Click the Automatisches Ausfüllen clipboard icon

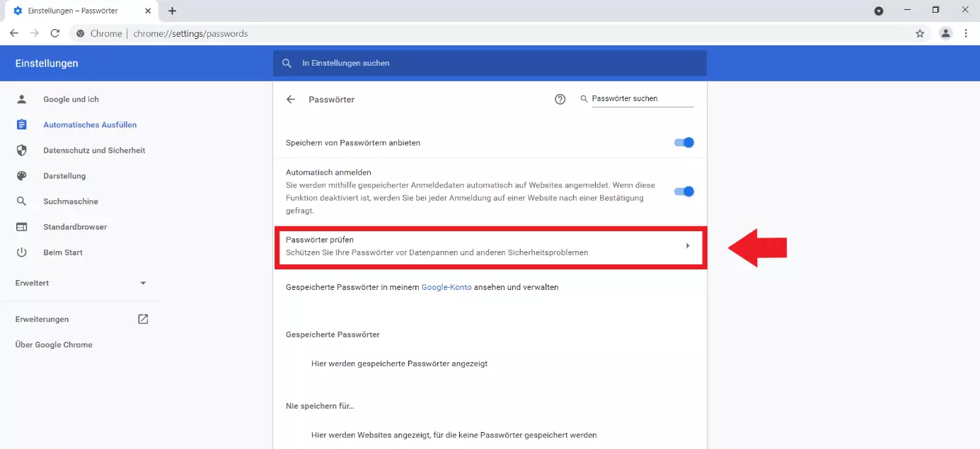(x=21, y=124)
